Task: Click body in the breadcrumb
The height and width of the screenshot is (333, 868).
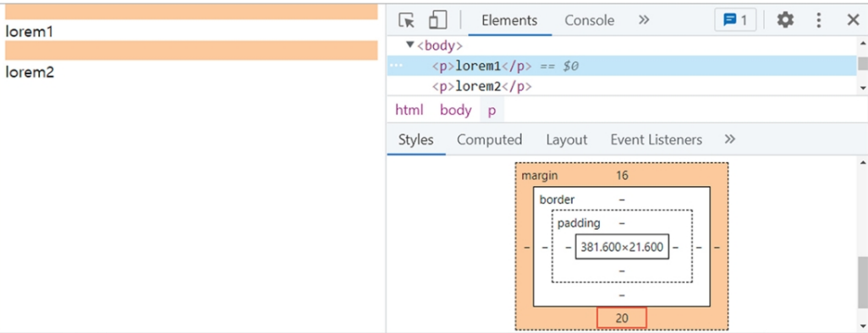Action: point(456,110)
